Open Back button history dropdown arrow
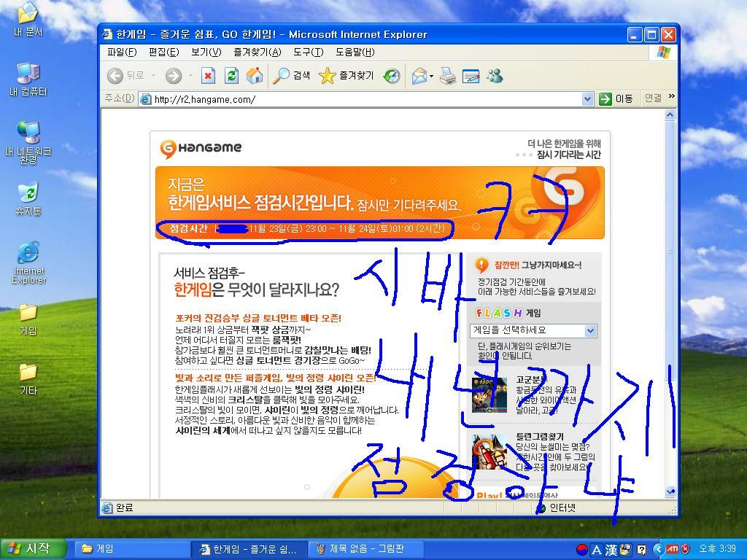Viewport: 747px width, 560px height. tap(153, 75)
